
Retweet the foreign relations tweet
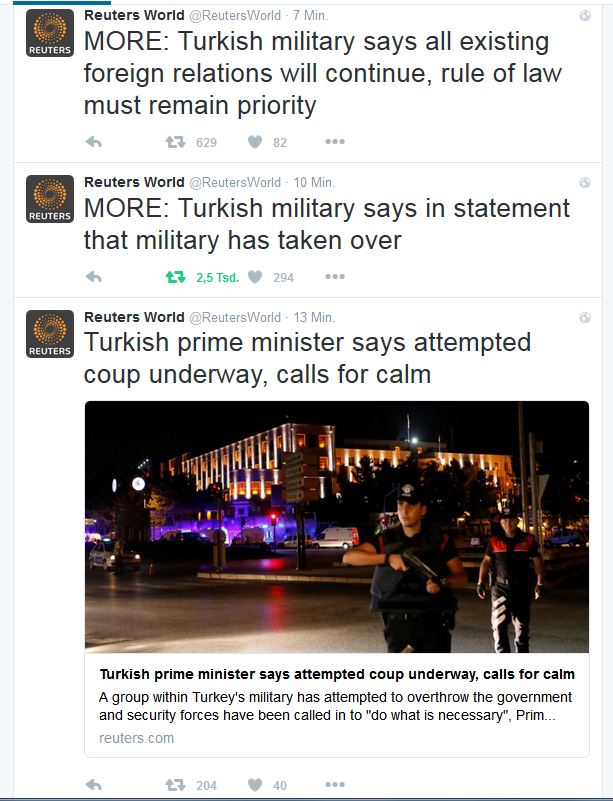(x=175, y=142)
